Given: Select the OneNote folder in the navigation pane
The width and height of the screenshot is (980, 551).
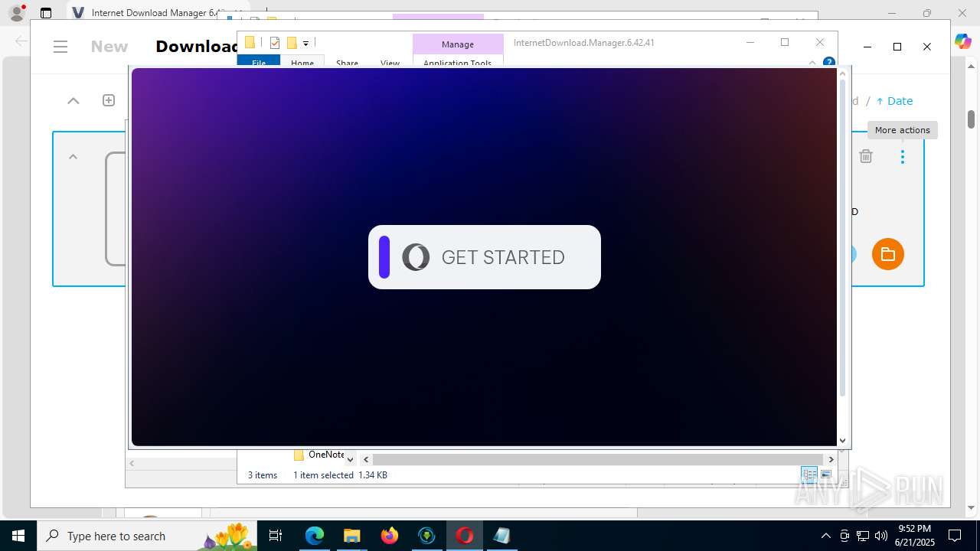Looking at the screenshot, I should pyautogui.click(x=319, y=455).
